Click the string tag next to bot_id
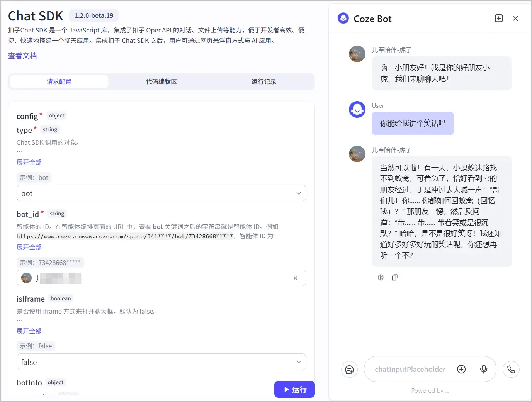Image resolution: width=532 pixels, height=402 pixels. click(x=57, y=214)
